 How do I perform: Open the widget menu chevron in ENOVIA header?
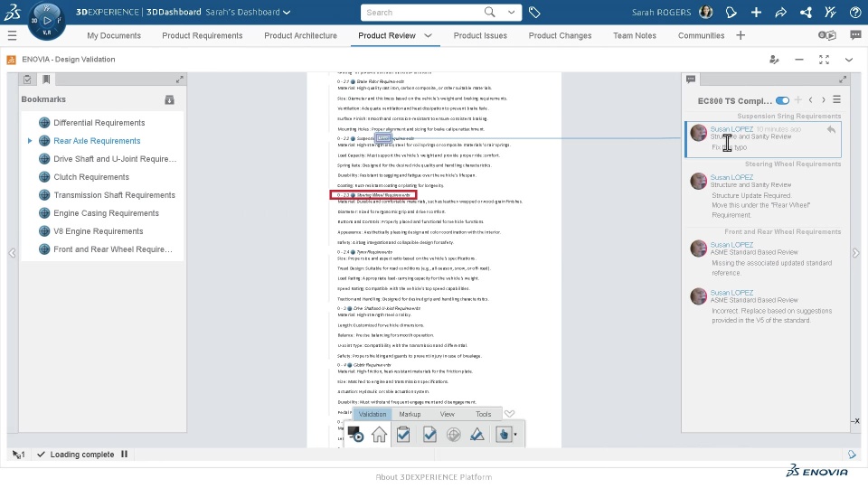(x=849, y=60)
